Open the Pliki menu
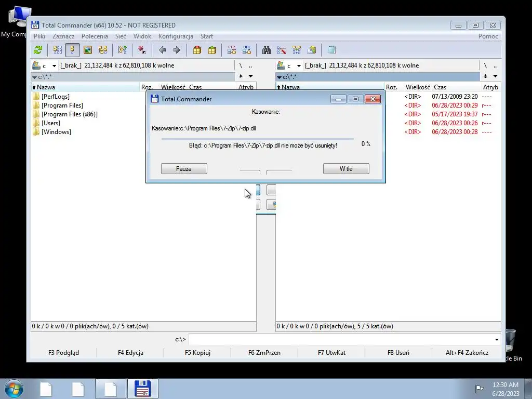Viewport: 532px width, 399px height. 39,36
